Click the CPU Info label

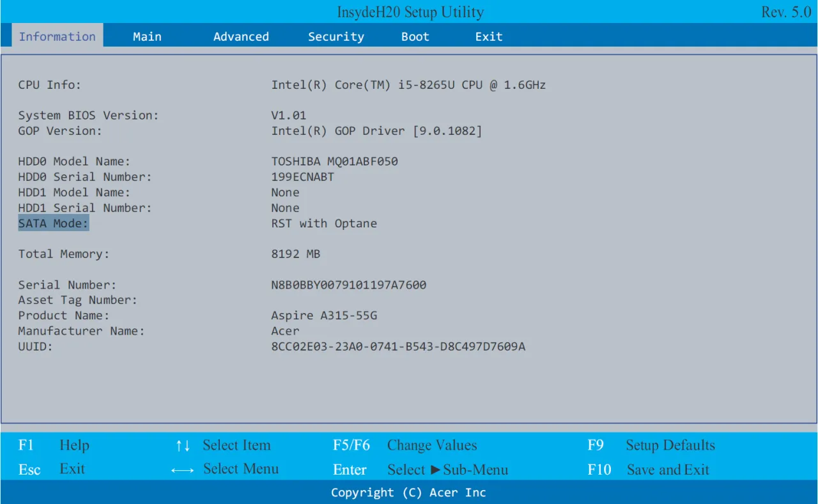pos(50,84)
